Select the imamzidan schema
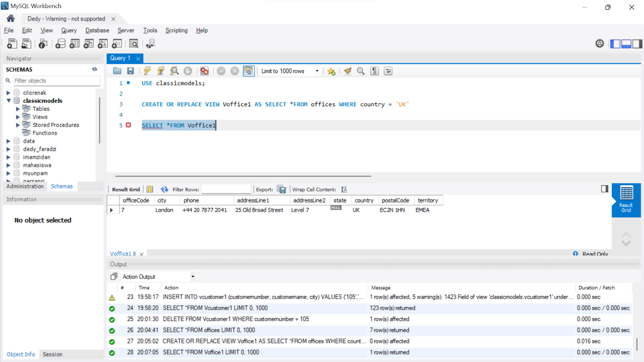Viewport: 644px width, 362px height. coord(37,157)
